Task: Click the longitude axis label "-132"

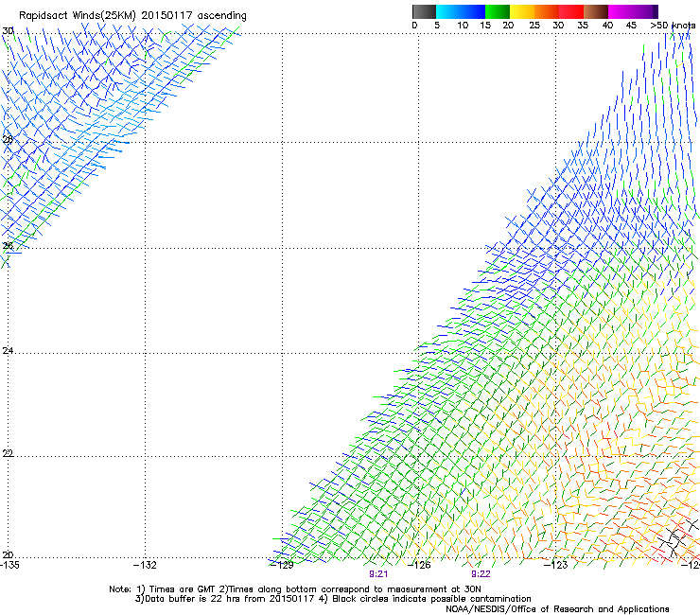Action: [145, 565]
